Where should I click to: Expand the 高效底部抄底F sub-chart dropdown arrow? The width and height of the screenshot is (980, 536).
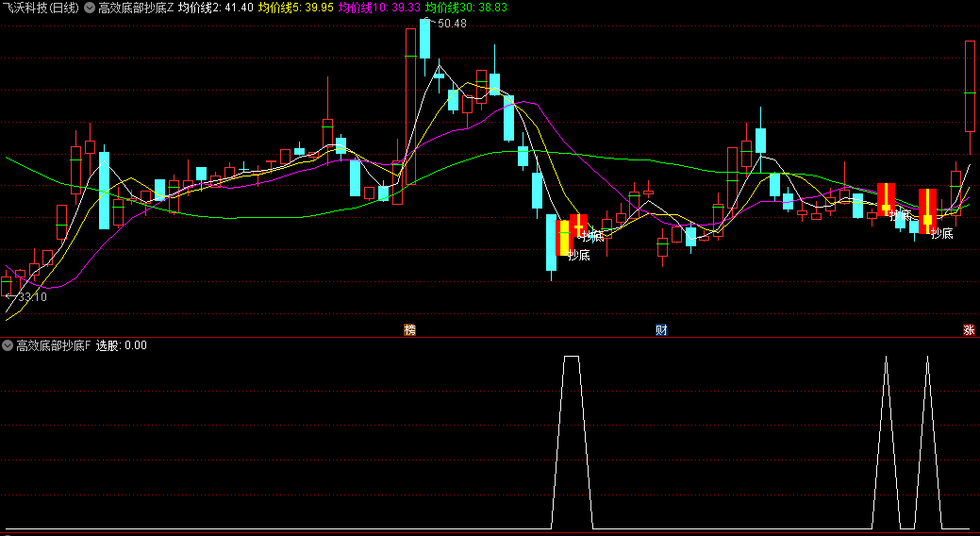click(x=8, y=345)
